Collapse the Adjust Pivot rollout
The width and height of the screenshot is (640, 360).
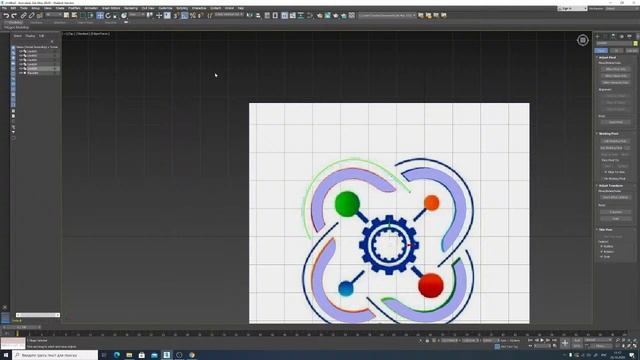tap(607, 57)
